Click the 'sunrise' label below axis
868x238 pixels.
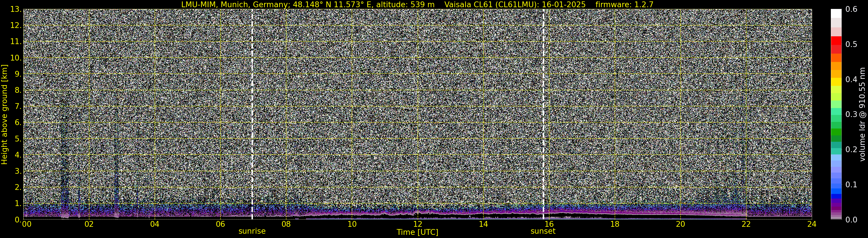click(252, 231)
